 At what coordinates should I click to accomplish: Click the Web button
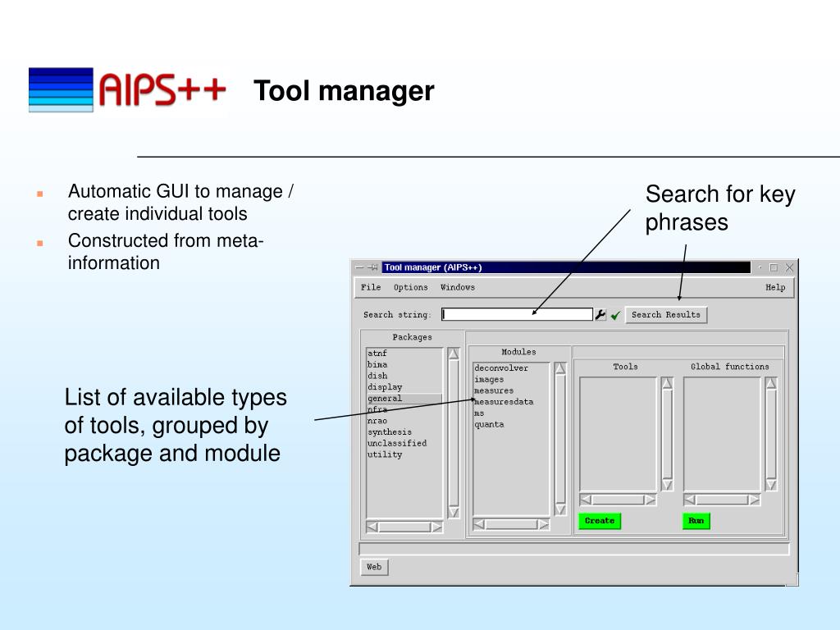point(374,567)
